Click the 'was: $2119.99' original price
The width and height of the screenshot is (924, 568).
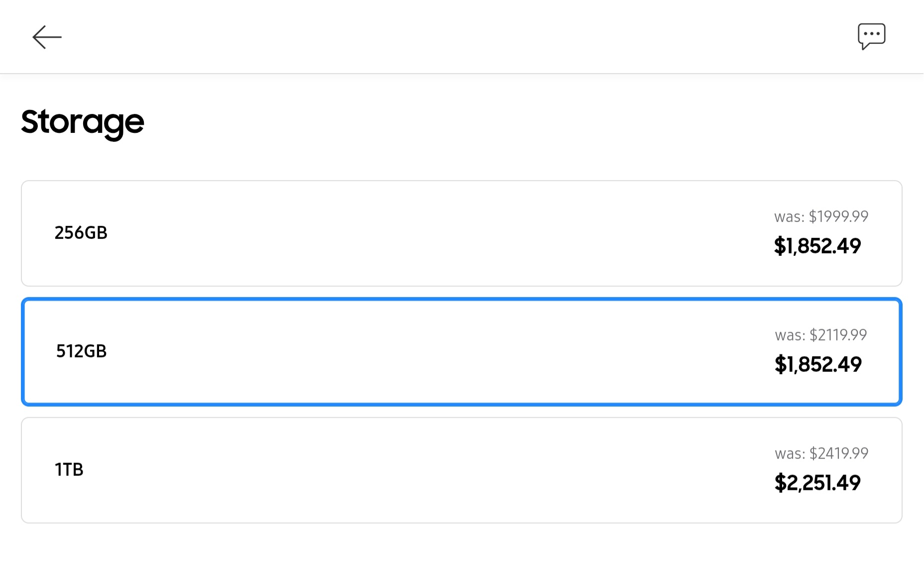tap(820, 335)
